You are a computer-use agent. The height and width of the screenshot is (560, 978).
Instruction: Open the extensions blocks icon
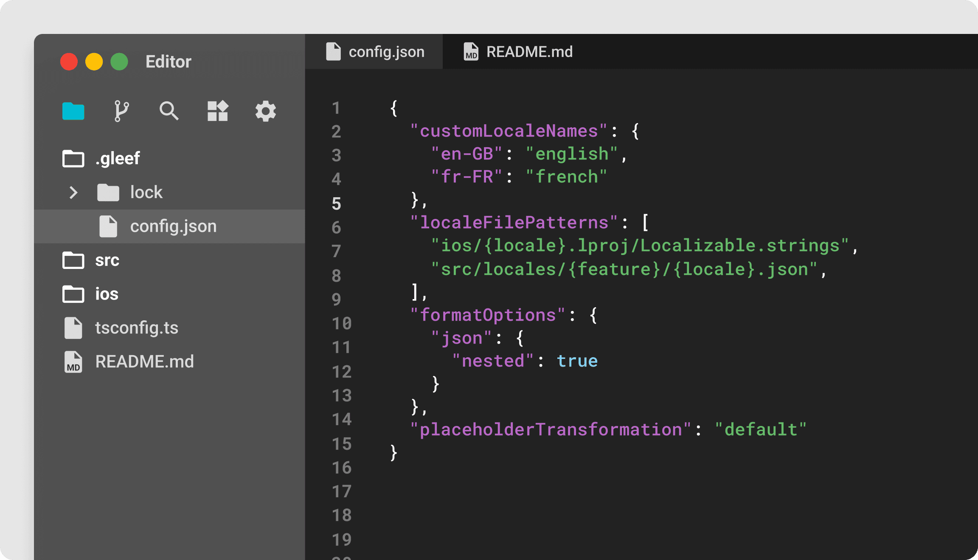coord(218,111)
